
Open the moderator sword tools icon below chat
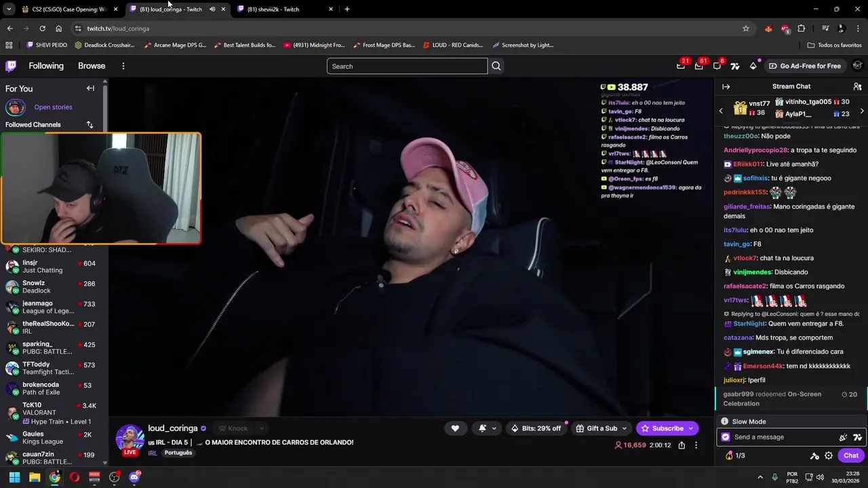pyautogui.click(x=814, y=455)
